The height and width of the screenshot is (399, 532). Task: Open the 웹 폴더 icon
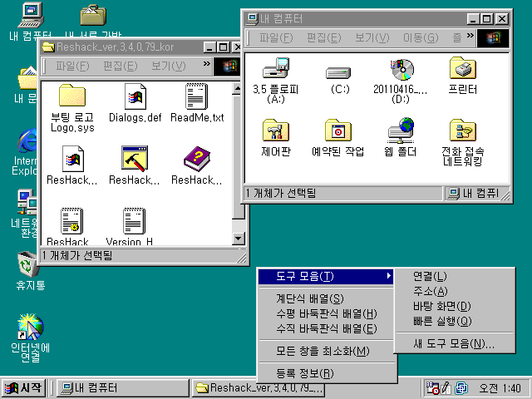click(x=401, y=131)
